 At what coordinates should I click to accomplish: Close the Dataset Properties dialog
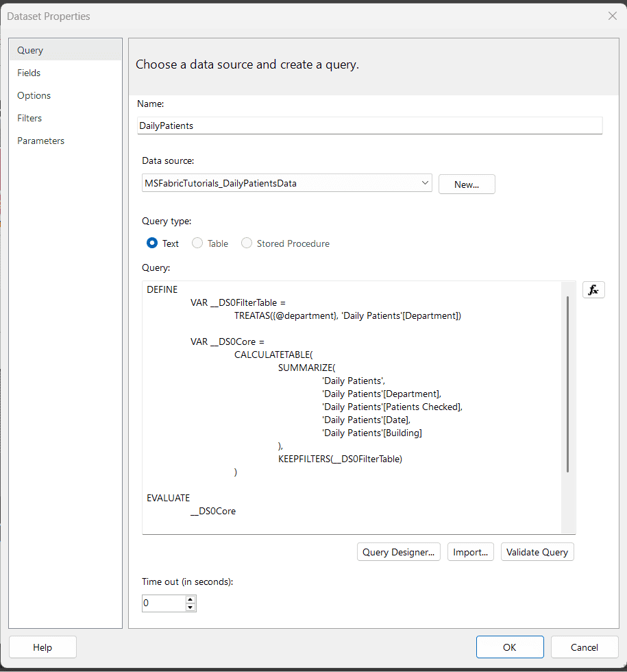[612, 16]
